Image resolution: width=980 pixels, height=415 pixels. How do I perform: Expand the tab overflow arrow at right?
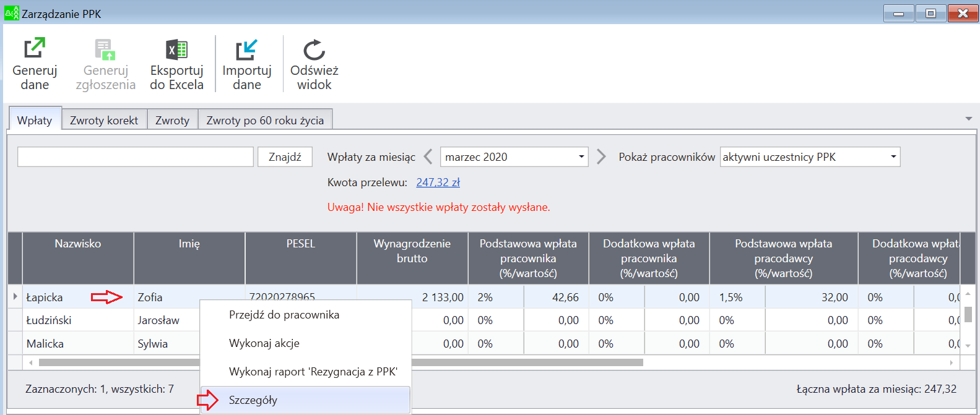pos(968,119)
